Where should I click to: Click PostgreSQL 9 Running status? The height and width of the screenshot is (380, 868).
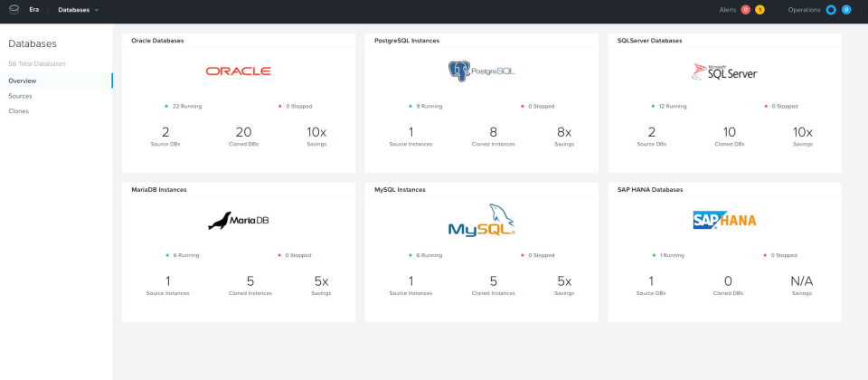click(426, 107)
